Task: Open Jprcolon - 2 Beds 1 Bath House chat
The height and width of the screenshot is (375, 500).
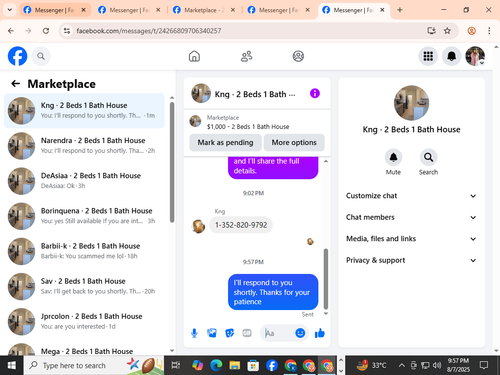Action: (84, 321)
